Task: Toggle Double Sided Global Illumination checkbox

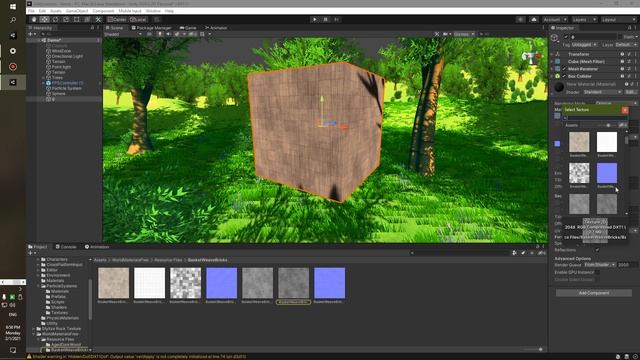Action: point(597,280)
